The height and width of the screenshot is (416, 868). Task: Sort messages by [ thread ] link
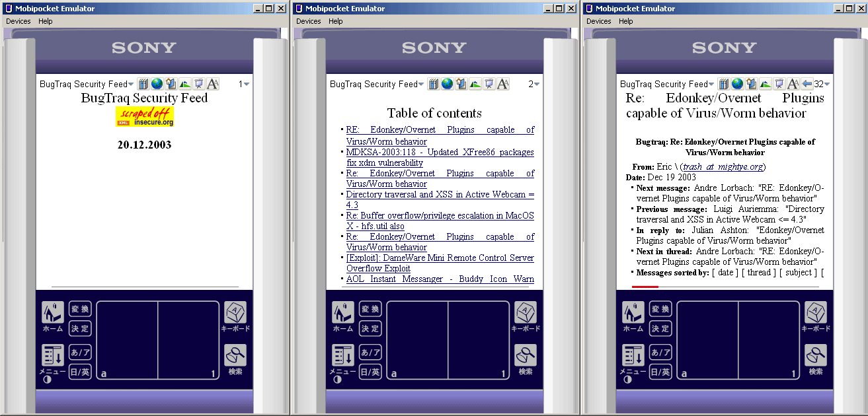[x=759, y=273]
